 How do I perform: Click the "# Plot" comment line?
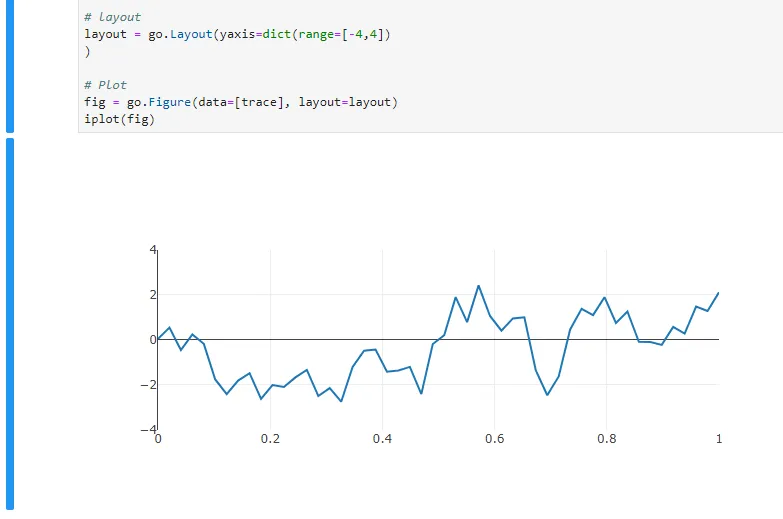point(105,85)
